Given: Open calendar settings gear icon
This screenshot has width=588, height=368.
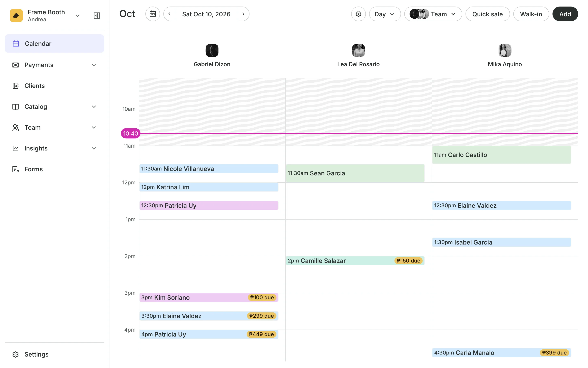Looking at the screenshot, I should click(358, 14).
